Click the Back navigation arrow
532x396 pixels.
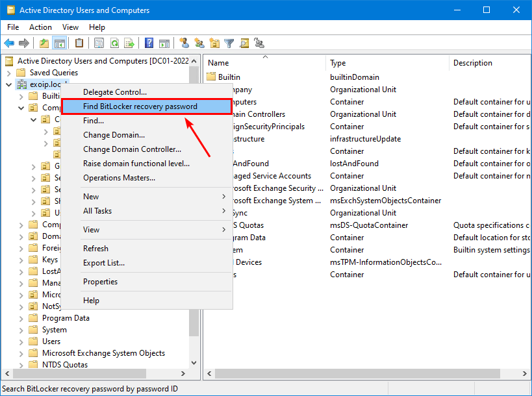[9, 43]
